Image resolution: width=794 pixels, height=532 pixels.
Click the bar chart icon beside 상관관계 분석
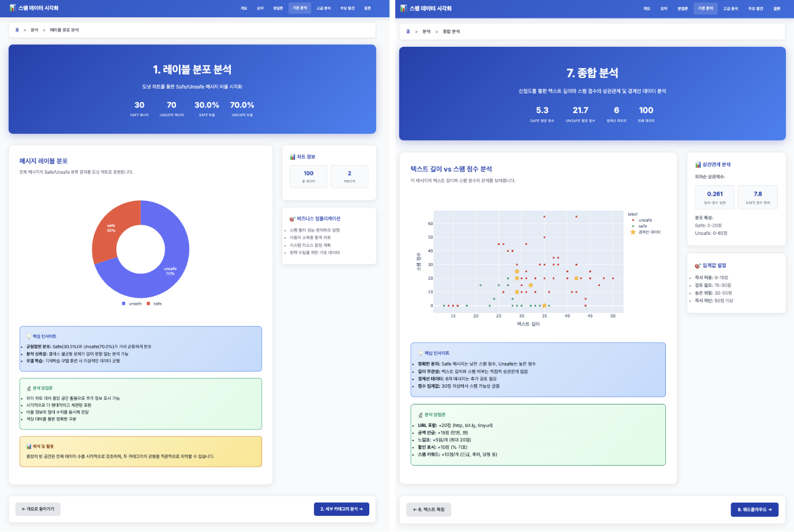[x=698, y=165]
